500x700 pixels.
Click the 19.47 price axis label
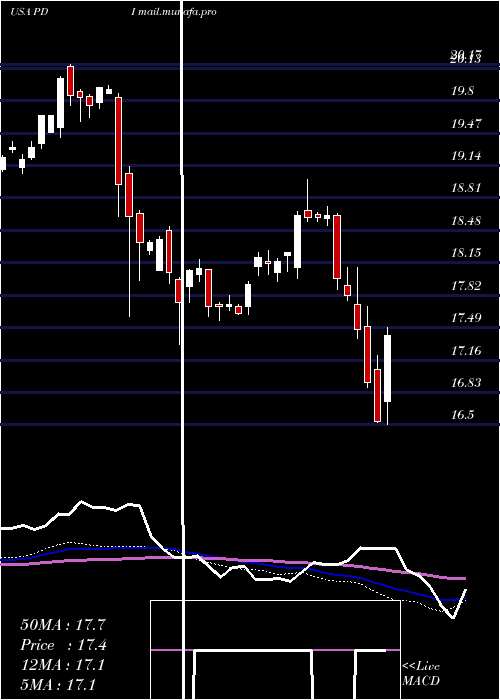tap(466, 124)
